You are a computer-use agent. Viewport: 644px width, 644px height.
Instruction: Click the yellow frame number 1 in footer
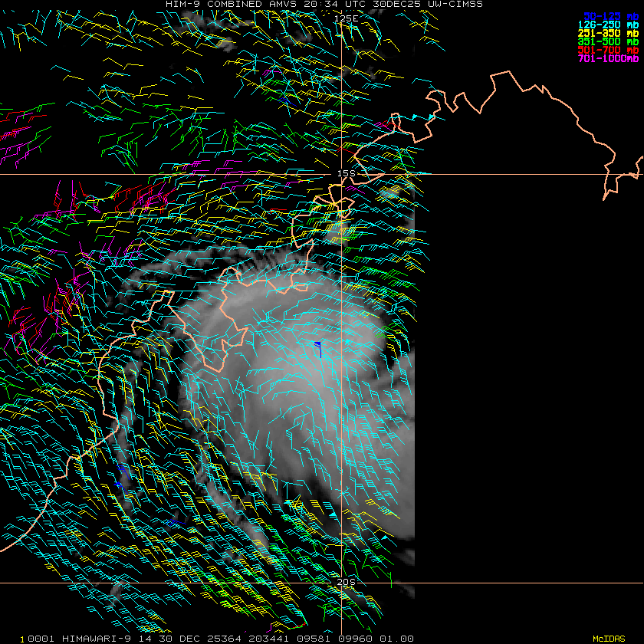coord(22,639)
